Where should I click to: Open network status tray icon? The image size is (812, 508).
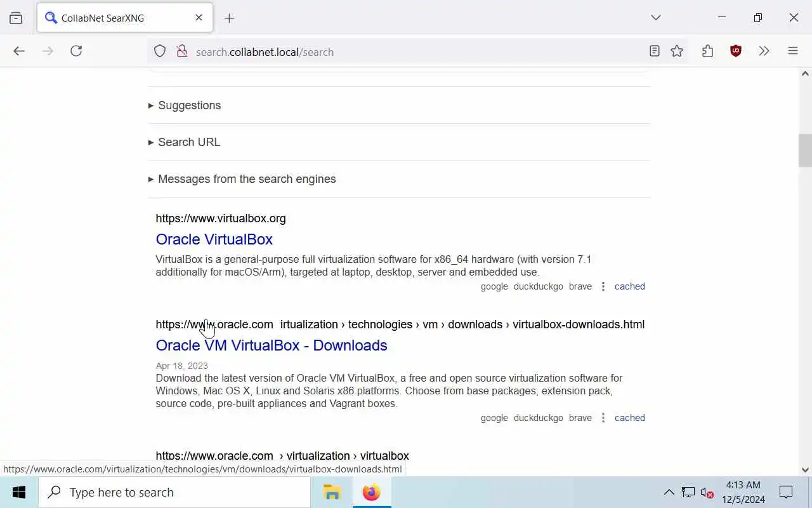pyautogui.click(x=688, y=492)
